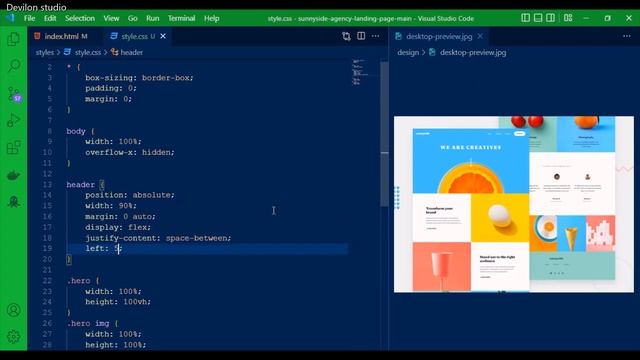640x360 pixels.
Task: Split the editor right
Action: pos(361,36)
